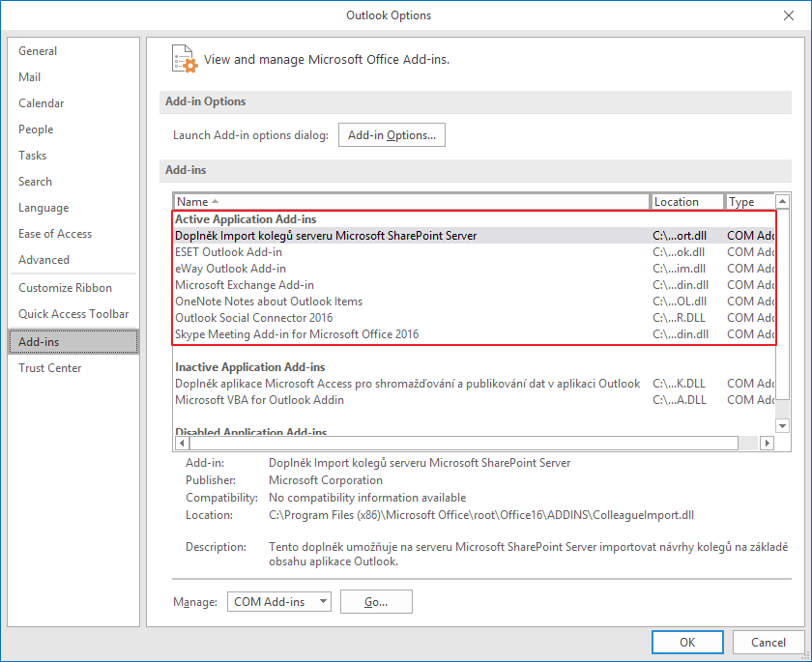Show Search options
The width and height of the screenshot is (812, 662).
pos(73,182)
